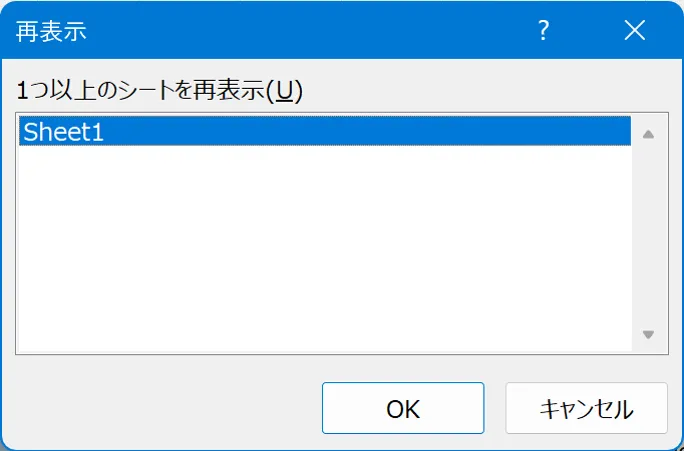Click the question mark help button
This screenshot has height=451, width=684.
(x=543, y=31)
